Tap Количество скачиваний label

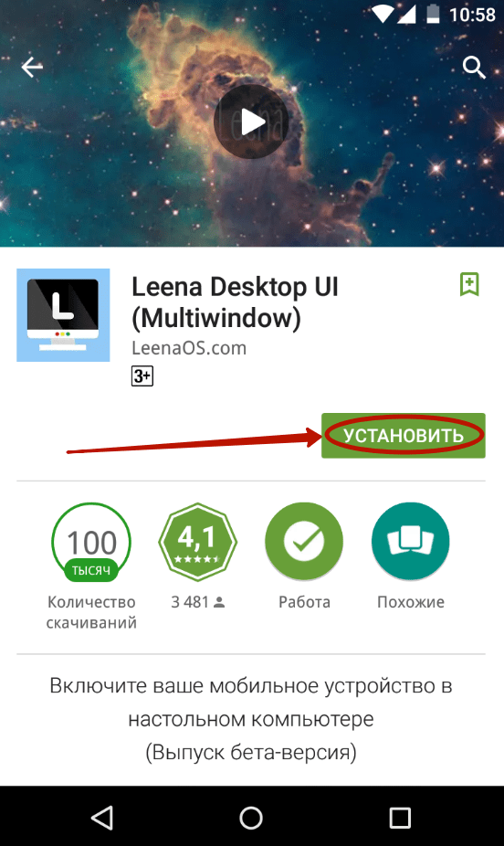click(91, 612)
